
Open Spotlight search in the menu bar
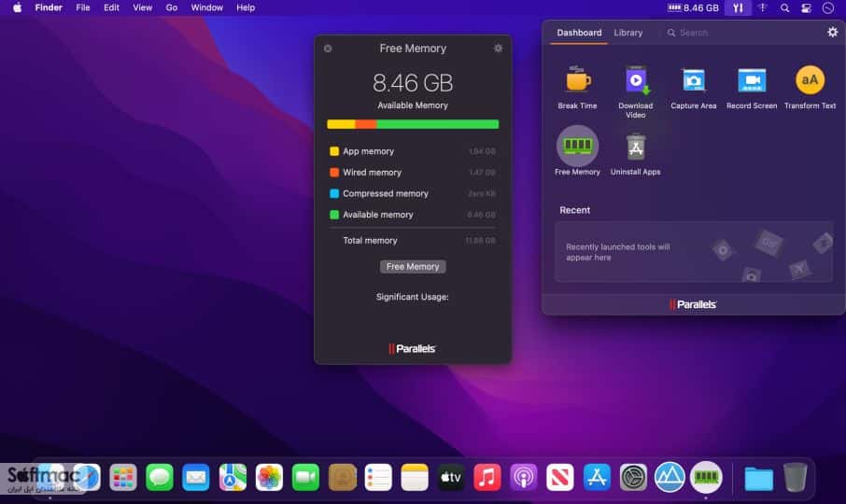784,8
